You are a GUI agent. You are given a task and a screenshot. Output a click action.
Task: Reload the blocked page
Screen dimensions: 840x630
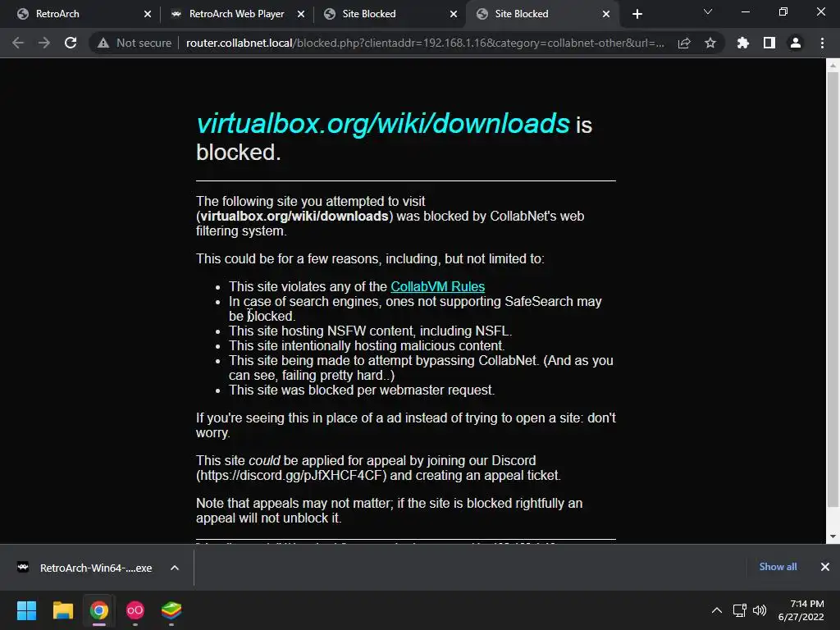71,43
